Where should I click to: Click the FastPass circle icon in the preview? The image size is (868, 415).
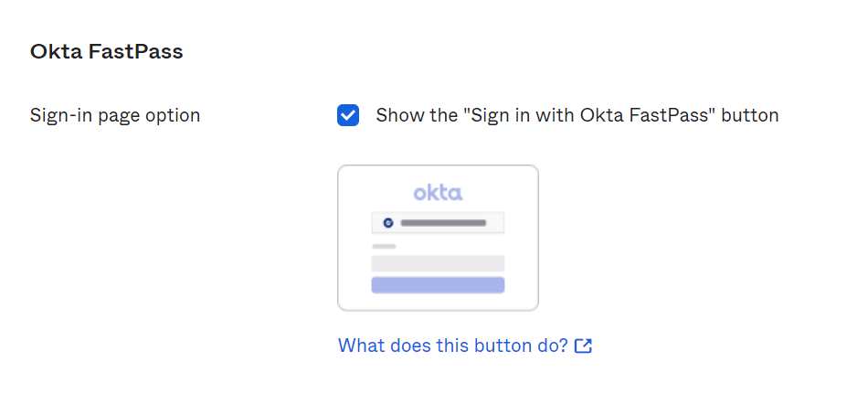coord(388,222)
